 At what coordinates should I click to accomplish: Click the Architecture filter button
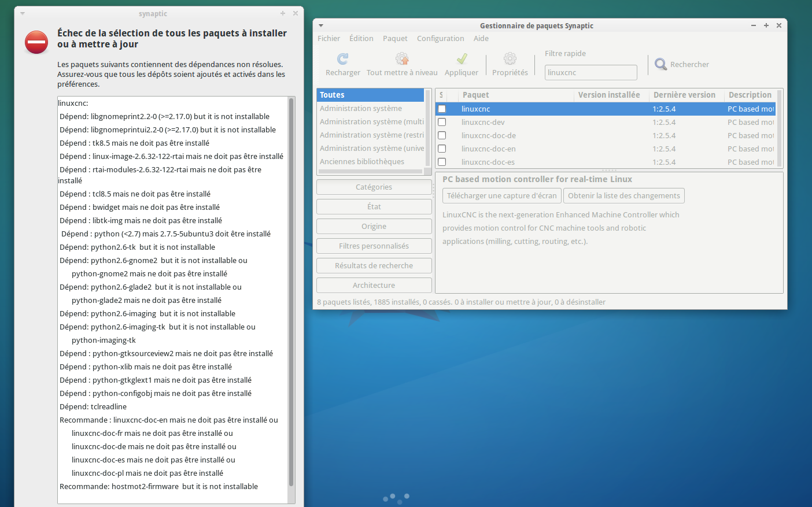click(x=374, y=285)
